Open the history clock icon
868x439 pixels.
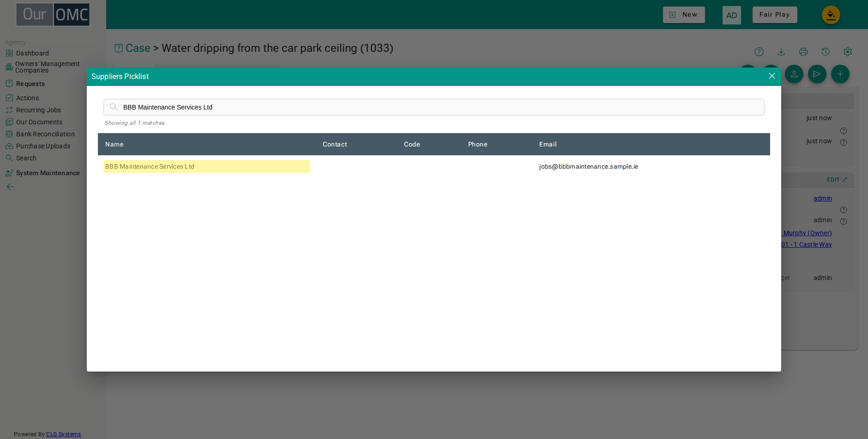826,52
